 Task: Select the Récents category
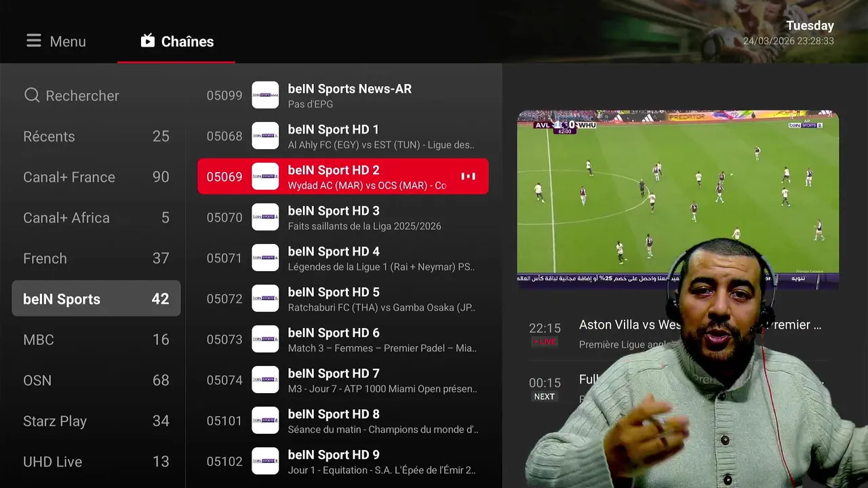[96, 136]
